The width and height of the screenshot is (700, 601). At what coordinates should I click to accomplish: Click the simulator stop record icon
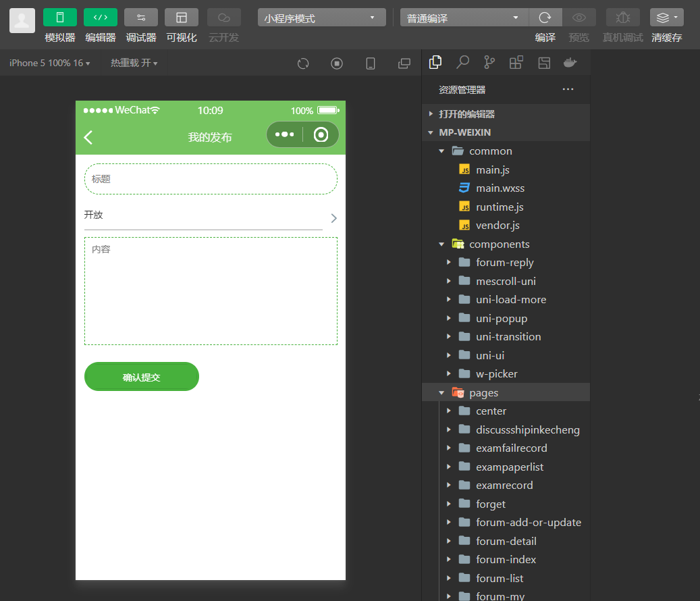pos(337,63)
